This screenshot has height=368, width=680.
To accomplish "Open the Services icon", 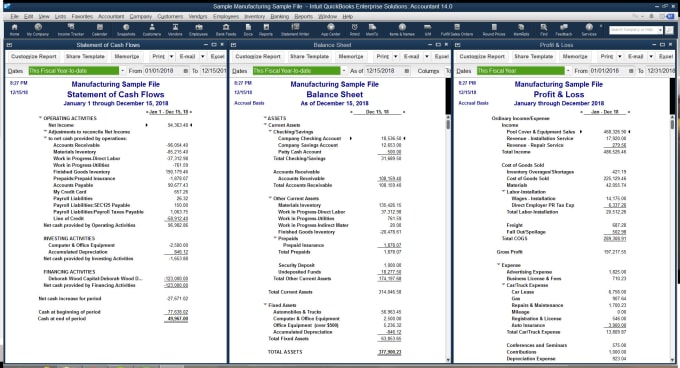I will (589, 29).
